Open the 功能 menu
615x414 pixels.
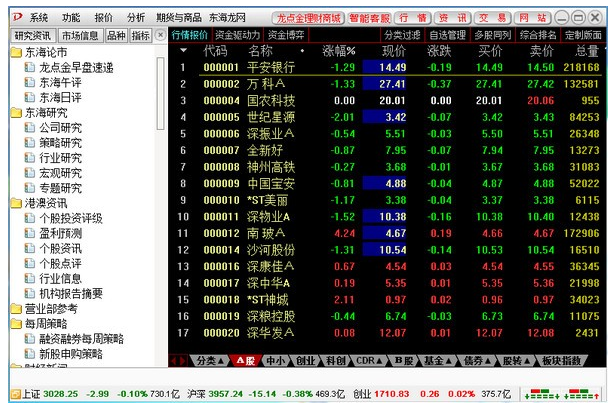71,18
